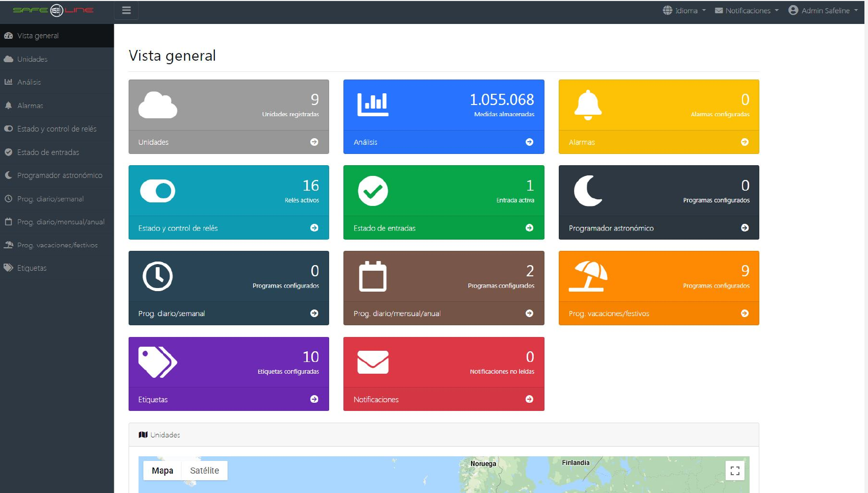
Task: Toggle fullscreen view on the map
Action: click(x=735, y=471)
